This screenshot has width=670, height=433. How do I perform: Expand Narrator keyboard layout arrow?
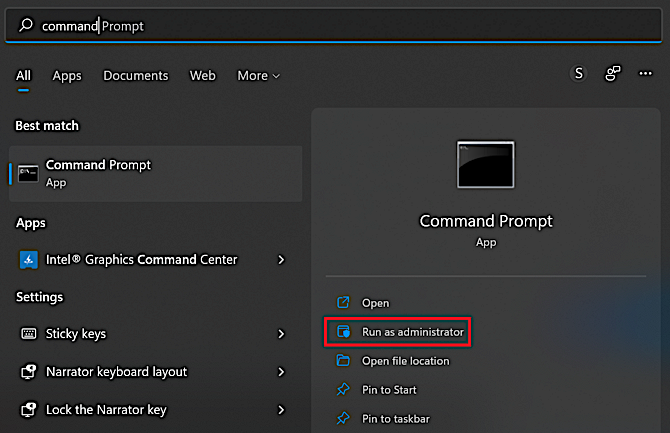[281, 372]
